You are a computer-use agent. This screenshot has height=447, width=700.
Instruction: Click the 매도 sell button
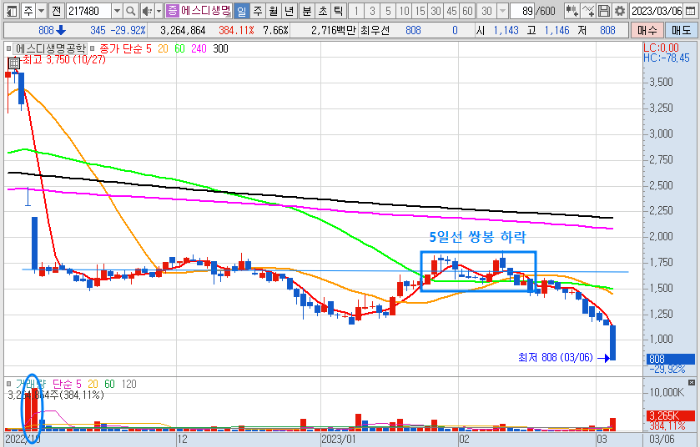[x=681, y=30]
